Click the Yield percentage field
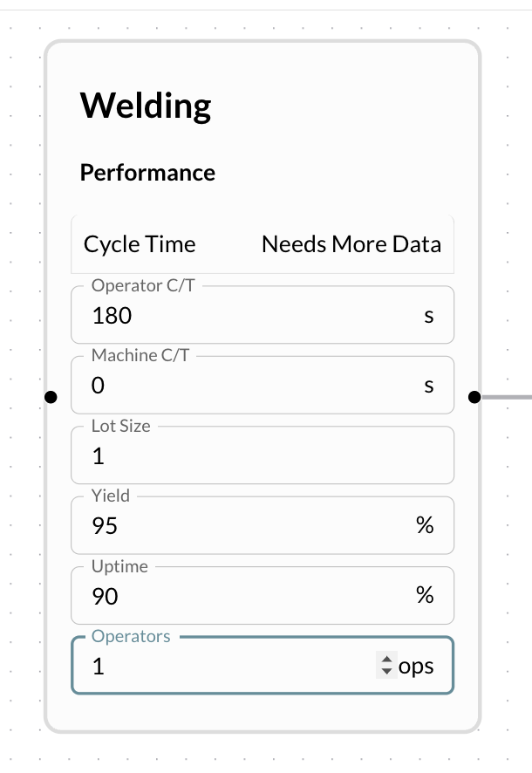This screenshot has width=532, height=773. point(244,526)
